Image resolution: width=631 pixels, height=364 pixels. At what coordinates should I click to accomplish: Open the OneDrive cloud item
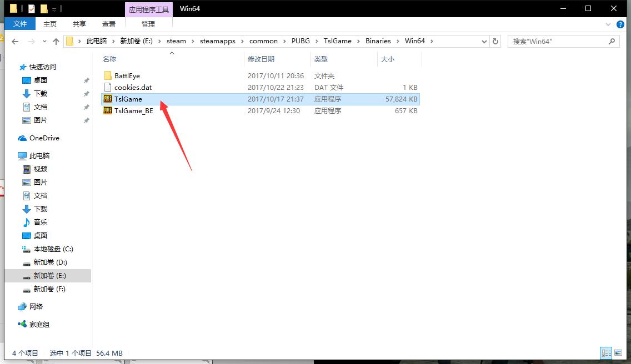(x=39, y=138)
